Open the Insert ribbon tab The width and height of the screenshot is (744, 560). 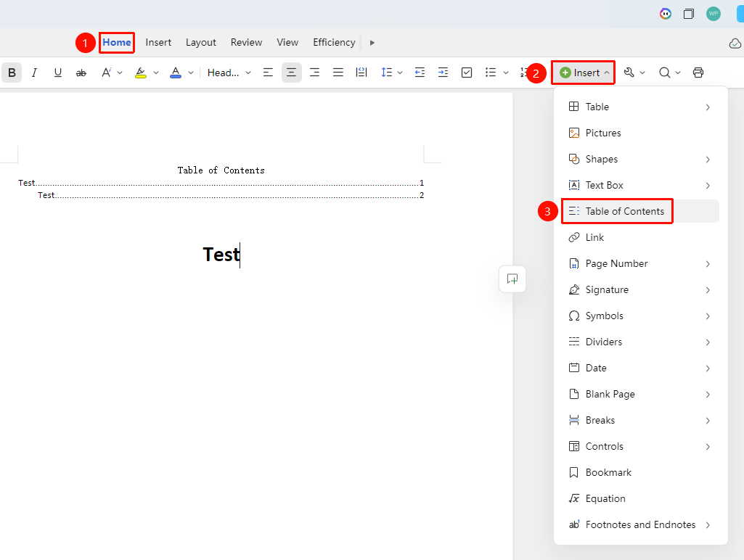point(158,42)
